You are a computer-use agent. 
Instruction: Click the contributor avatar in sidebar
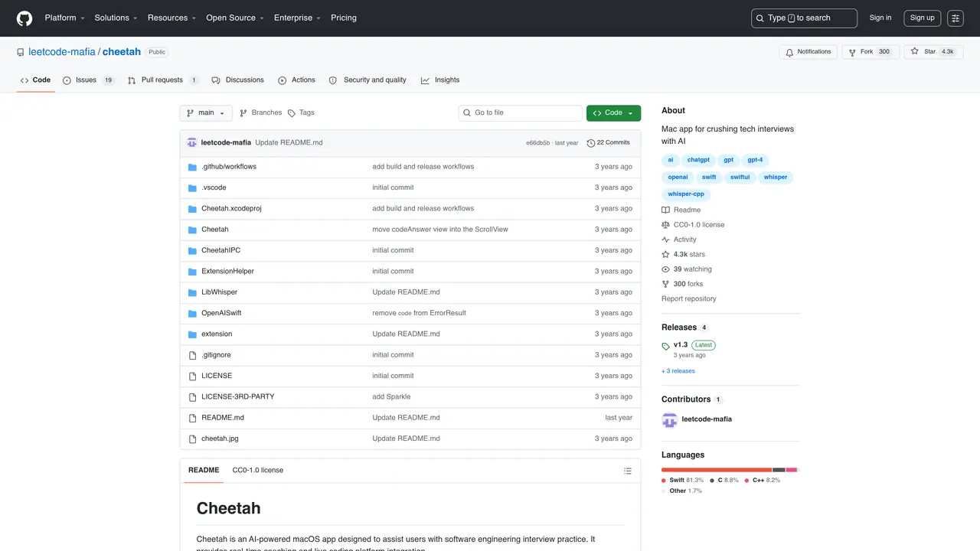[x=669, y=419]
